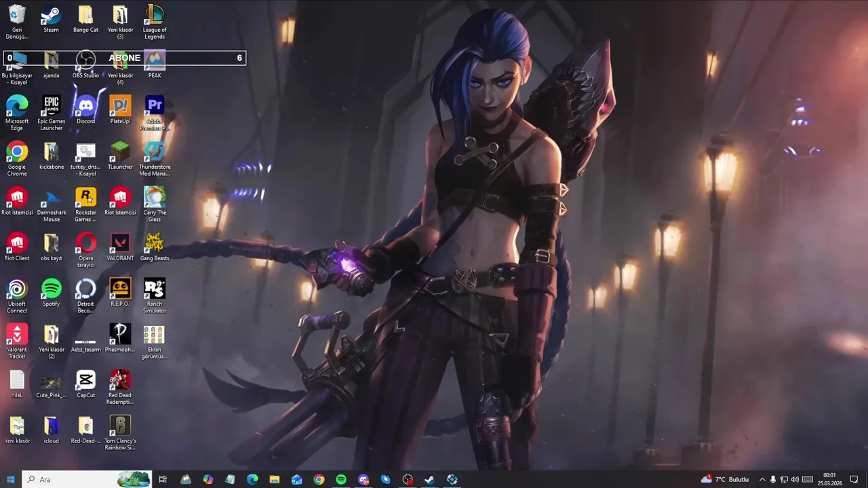This screenshot has height=488, width=868.
Task: Open the Windows Start menu
Action: coord(11,479)
